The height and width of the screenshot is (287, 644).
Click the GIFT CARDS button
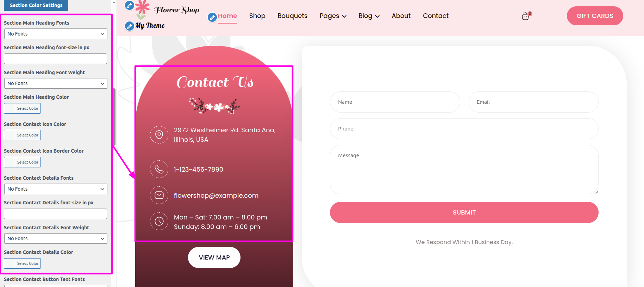595,16
